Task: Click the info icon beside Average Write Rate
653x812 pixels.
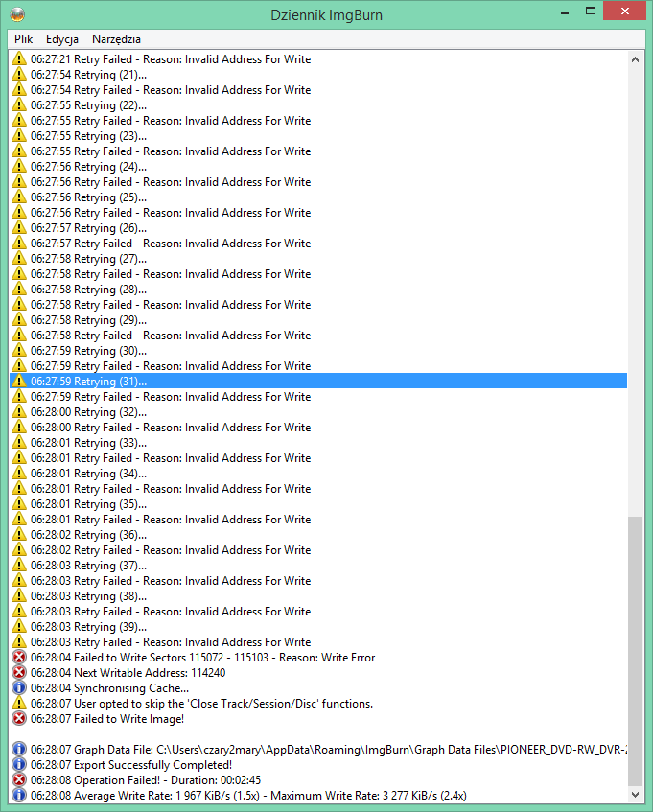Action: click(18, 796)
